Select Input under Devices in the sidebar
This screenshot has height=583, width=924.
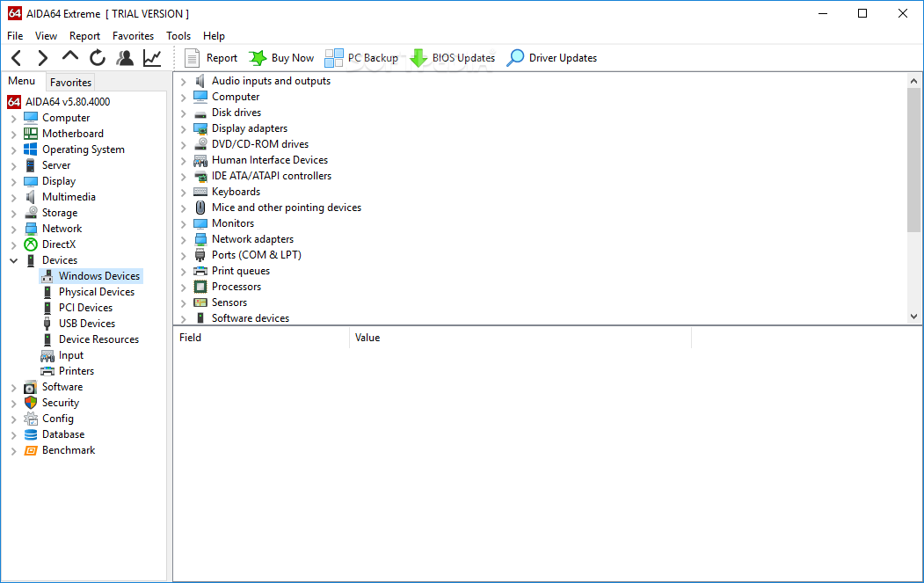click(70, 355)
